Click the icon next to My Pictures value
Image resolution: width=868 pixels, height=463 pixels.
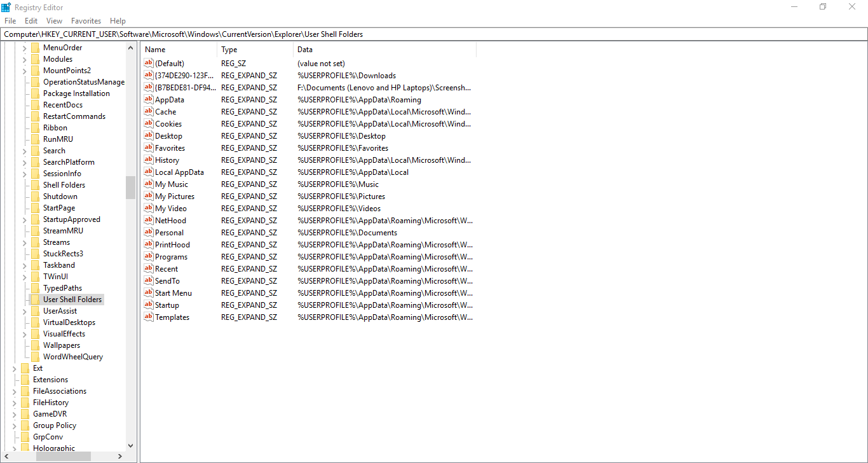coord(149,196)
